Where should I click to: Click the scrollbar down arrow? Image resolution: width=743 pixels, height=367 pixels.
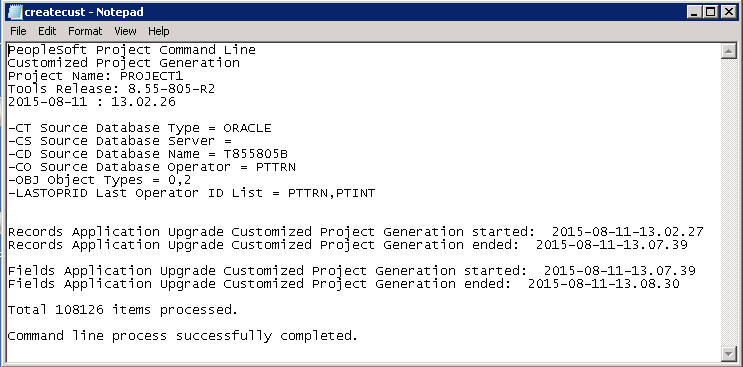pyautogui.click(x=728, y=353)
